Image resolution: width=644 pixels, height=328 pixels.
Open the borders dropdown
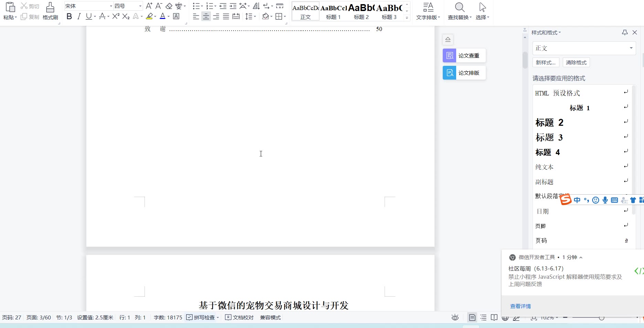click(285, 17)
